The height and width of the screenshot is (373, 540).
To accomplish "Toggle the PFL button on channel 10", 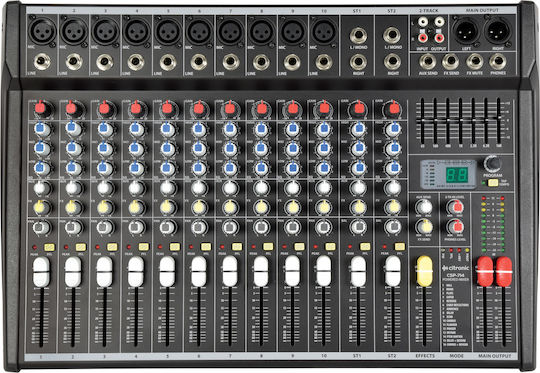I will (x=331, y=247).
